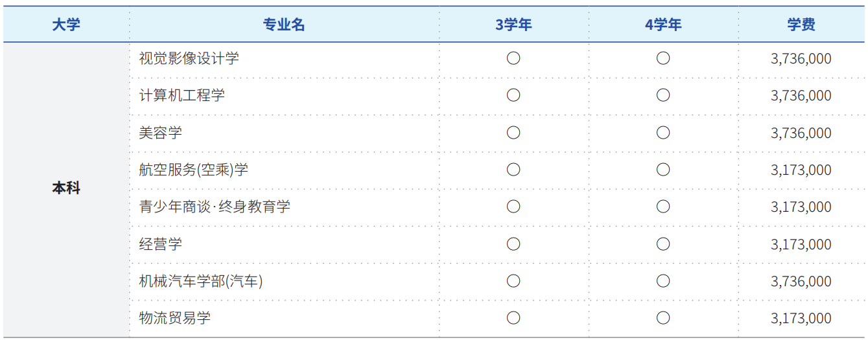The image size is (868, 340).
Task: Click the 3学年 circle for 航空服务(空乘)学
Action: (x=513, y=170)
